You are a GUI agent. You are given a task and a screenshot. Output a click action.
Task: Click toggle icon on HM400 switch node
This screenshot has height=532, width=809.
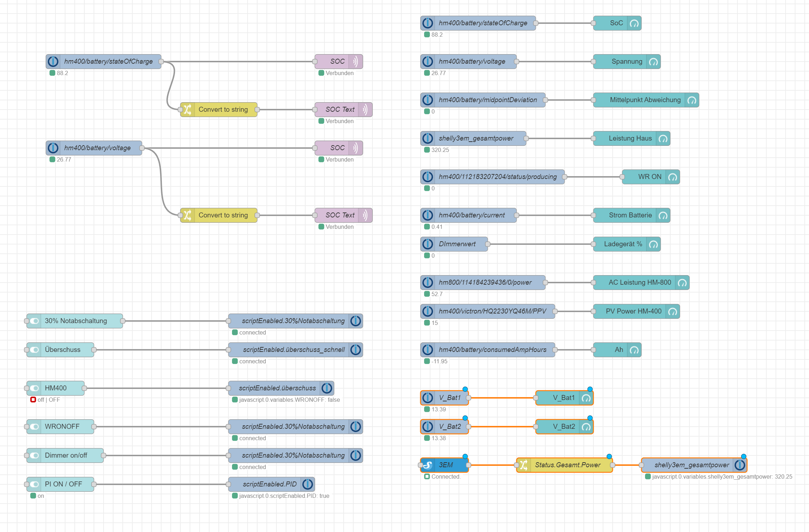point(35,388)
